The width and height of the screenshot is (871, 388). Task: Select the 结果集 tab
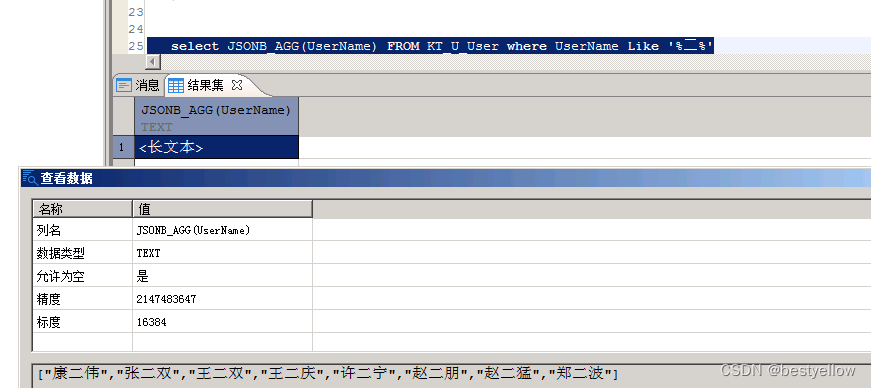pyautogui.click(x=206, y=85)
